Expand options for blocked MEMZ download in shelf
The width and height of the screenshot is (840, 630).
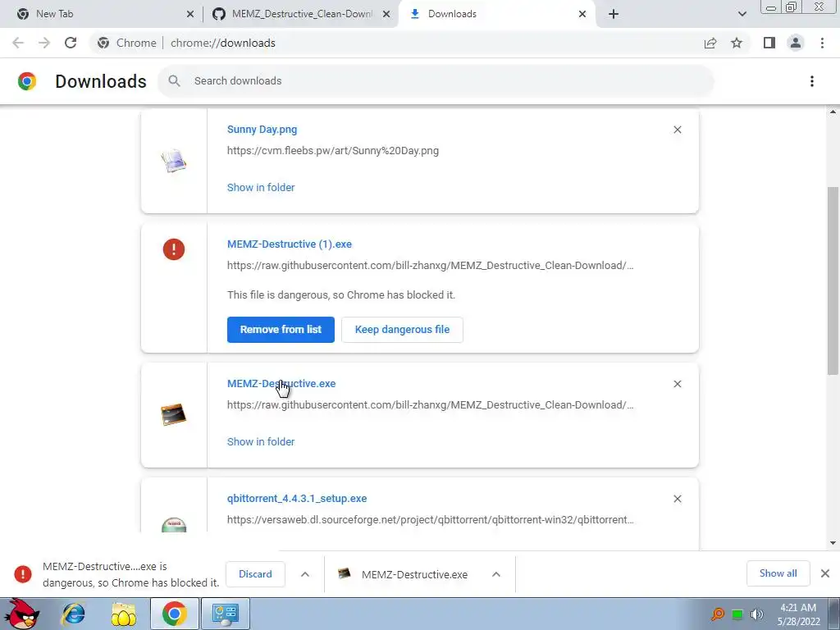pyautogui.click(x=305, y=574)
